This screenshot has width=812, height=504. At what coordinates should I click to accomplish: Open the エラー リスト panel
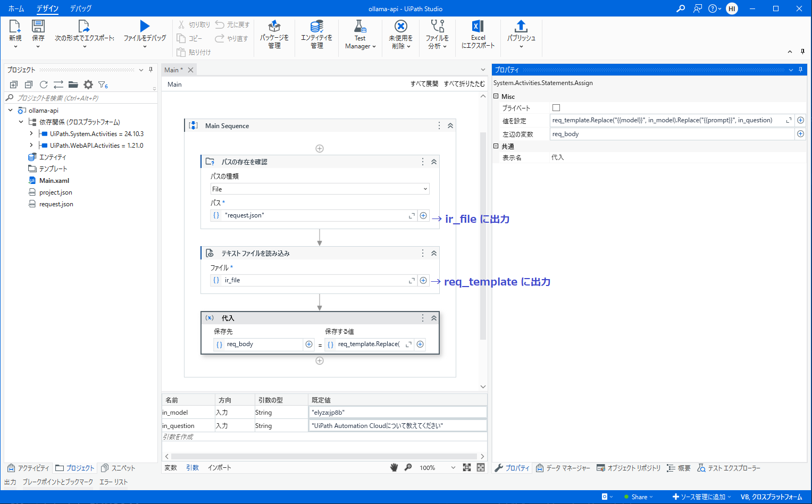click(x=113, y=482)
